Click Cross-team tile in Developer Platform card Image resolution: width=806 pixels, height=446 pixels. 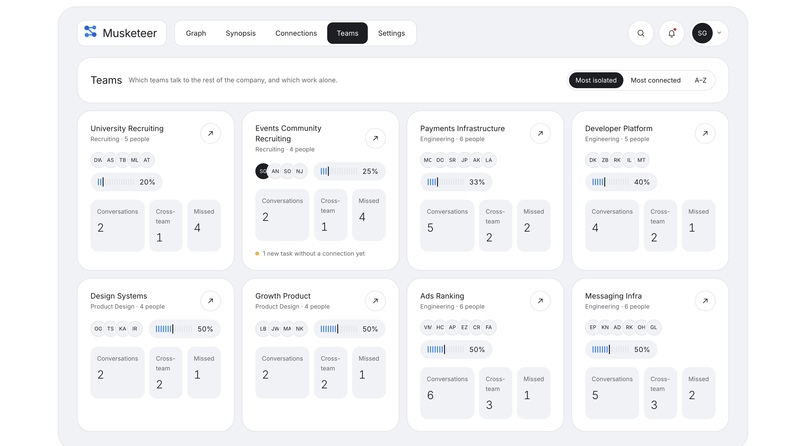[660, 226]
